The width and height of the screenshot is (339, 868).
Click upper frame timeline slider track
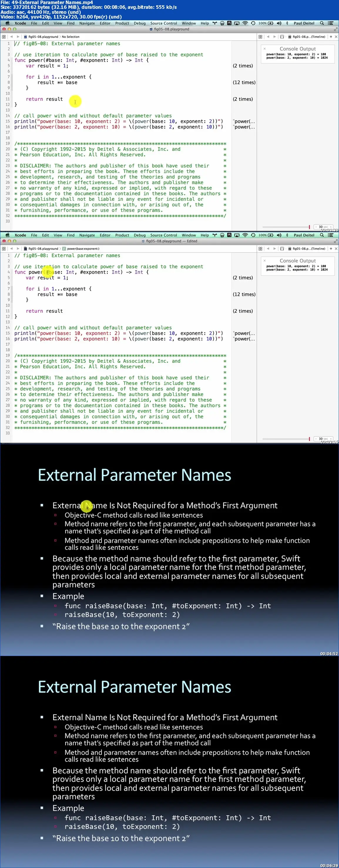coord(286,227)
